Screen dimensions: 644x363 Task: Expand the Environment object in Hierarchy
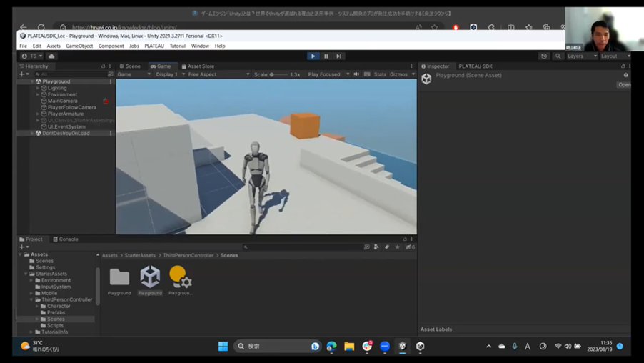click(x=38, y=94)
